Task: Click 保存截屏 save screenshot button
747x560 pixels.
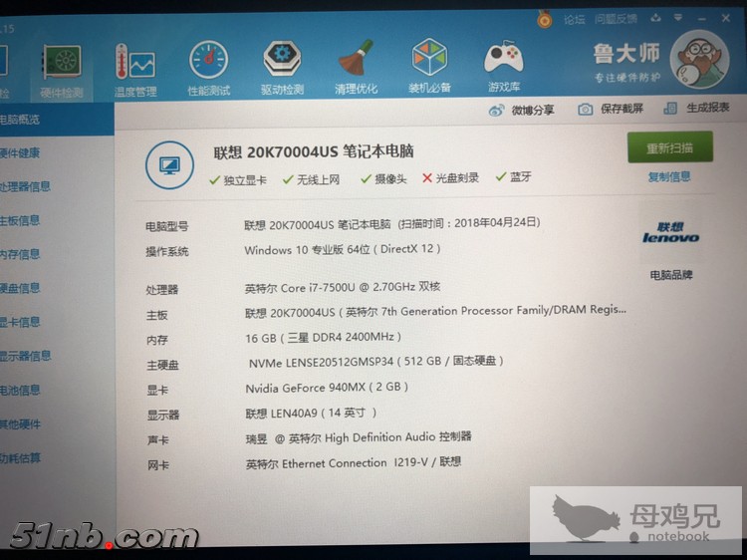Action: pyautogui.click(x=611, y=109)
